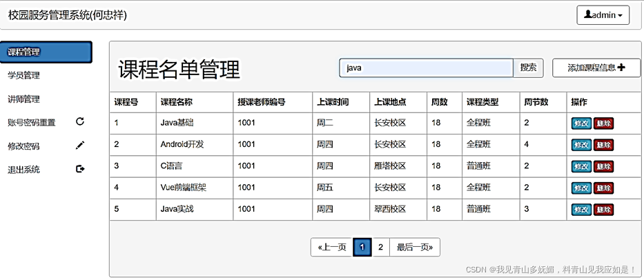The height and width of the screenshot is (280, 644).
Task: Focus the search field containing java
Action: tap(427, 68)
